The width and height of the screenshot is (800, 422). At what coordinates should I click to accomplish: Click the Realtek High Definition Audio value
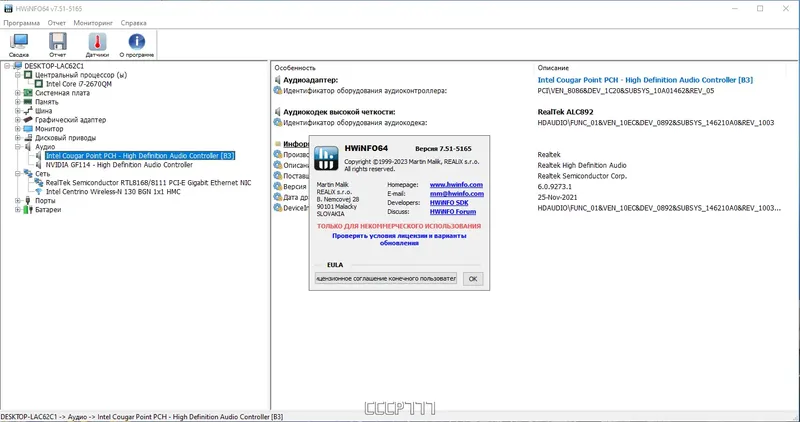click(x=582, y=165)
